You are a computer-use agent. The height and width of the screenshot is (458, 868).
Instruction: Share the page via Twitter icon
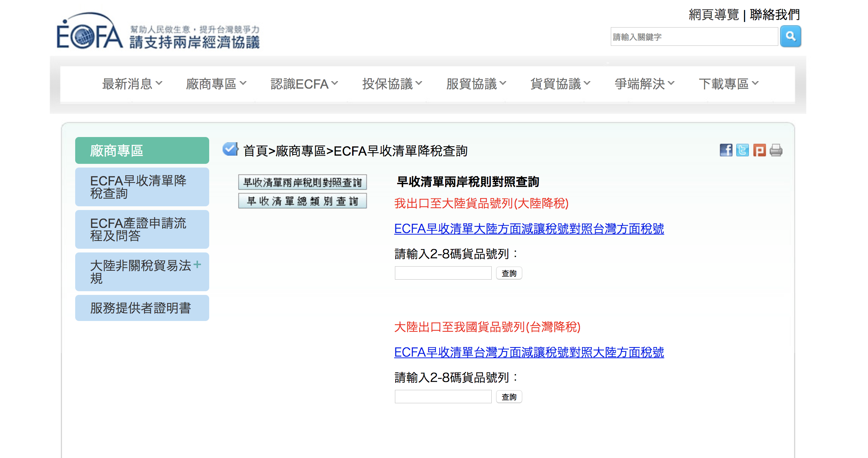tap(742, 150)
